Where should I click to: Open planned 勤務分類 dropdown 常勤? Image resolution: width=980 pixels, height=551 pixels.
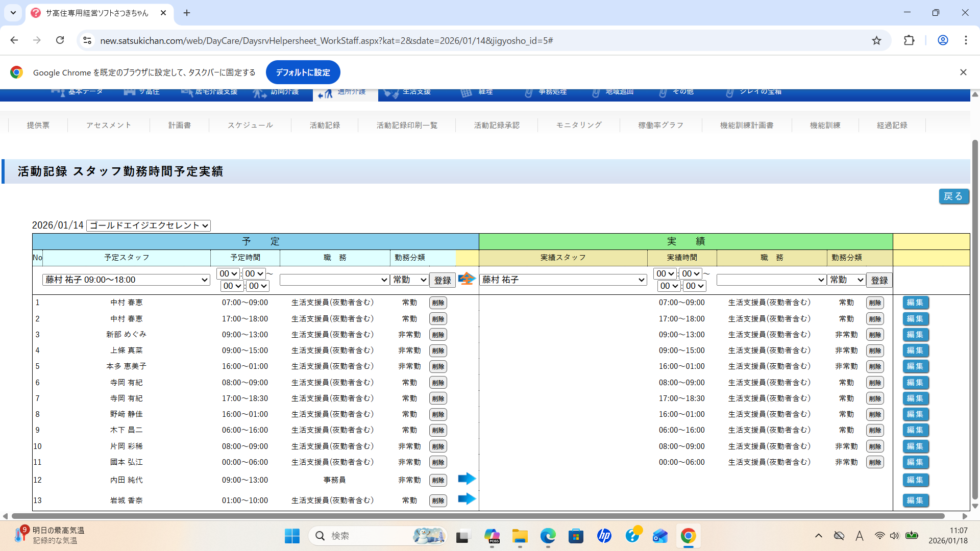pyautogui.click(x=409, y=280)
